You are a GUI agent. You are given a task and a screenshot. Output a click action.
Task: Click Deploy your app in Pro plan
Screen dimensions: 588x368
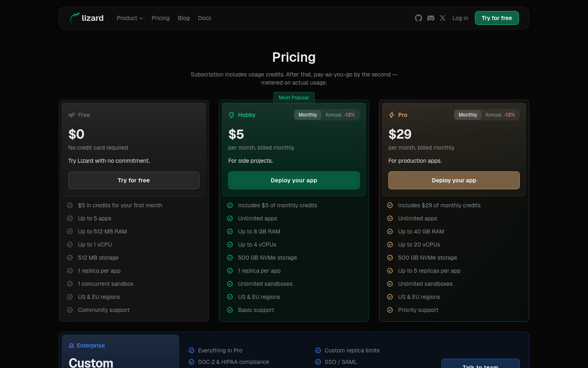[x=454, y=180]
